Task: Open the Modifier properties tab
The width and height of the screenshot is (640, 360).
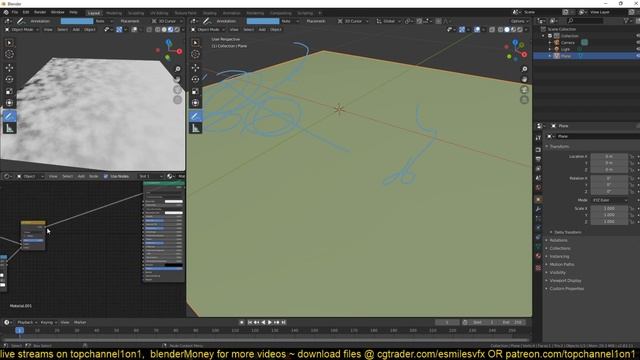Action: point(538,209)
